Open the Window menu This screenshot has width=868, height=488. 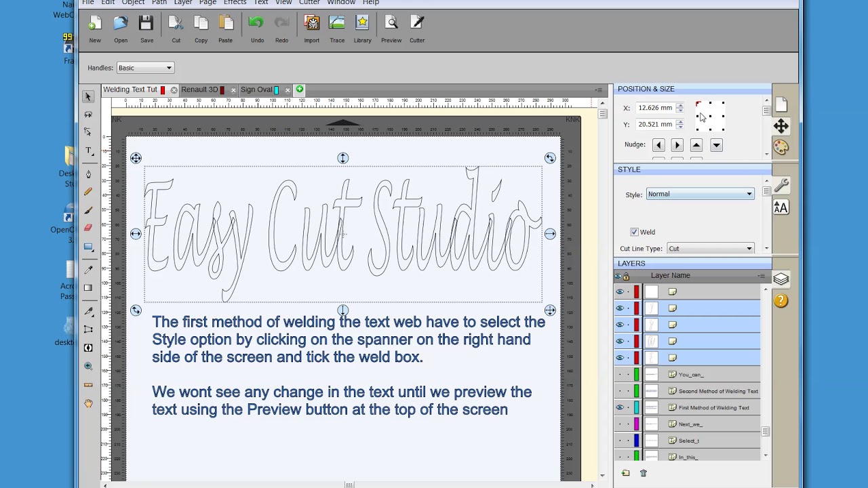[x=341, y=3]
